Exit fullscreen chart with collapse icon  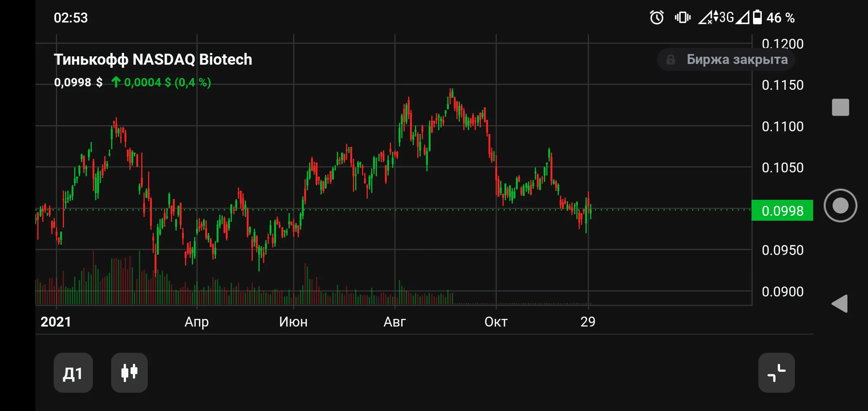point(776,373)
